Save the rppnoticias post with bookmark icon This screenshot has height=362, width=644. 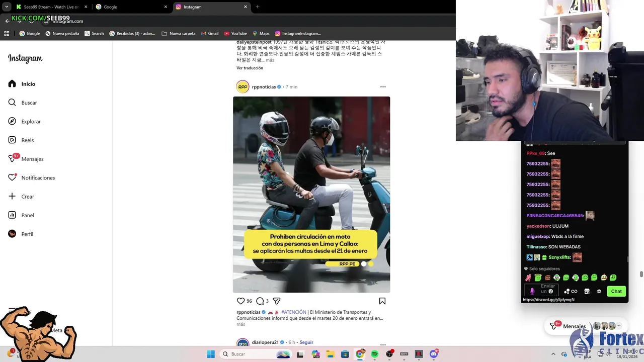click(x=382, y=301)
